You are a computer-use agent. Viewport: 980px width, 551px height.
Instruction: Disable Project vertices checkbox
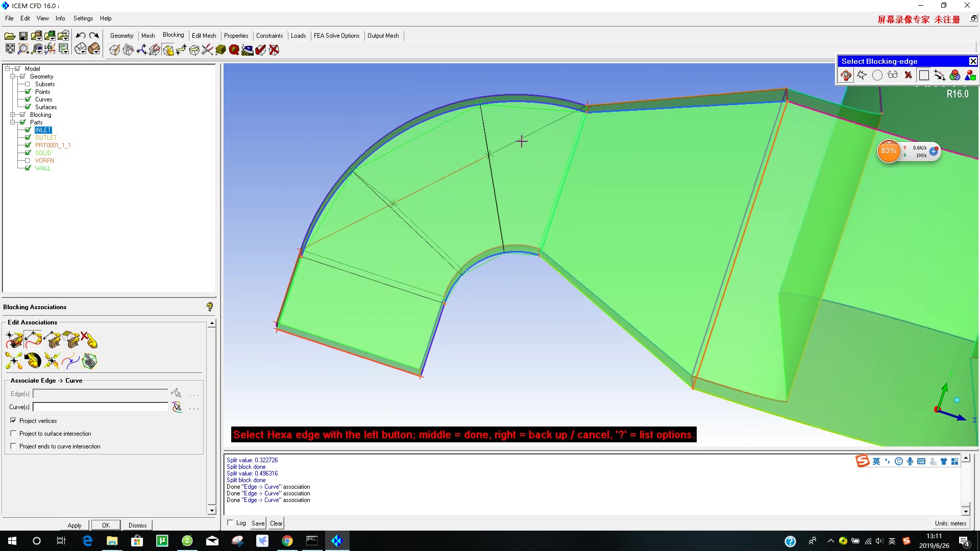click(x=13, y=420)
